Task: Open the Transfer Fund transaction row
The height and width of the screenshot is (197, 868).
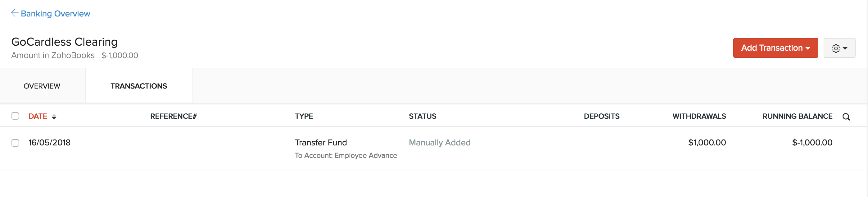Action: (320, 143)
